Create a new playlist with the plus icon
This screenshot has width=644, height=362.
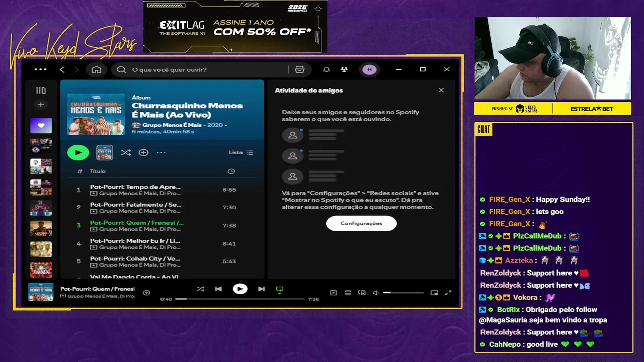(41, 105)
